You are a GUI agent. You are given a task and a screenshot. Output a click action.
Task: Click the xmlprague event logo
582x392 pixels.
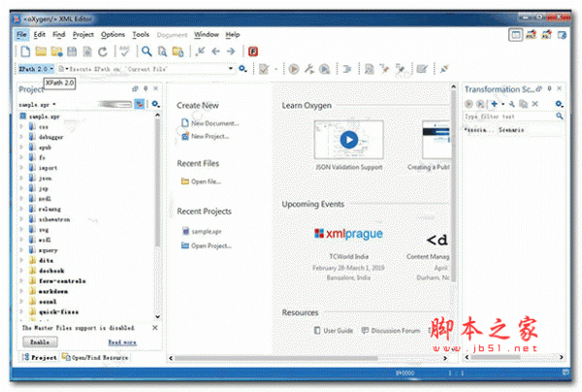tap(349, 234)
